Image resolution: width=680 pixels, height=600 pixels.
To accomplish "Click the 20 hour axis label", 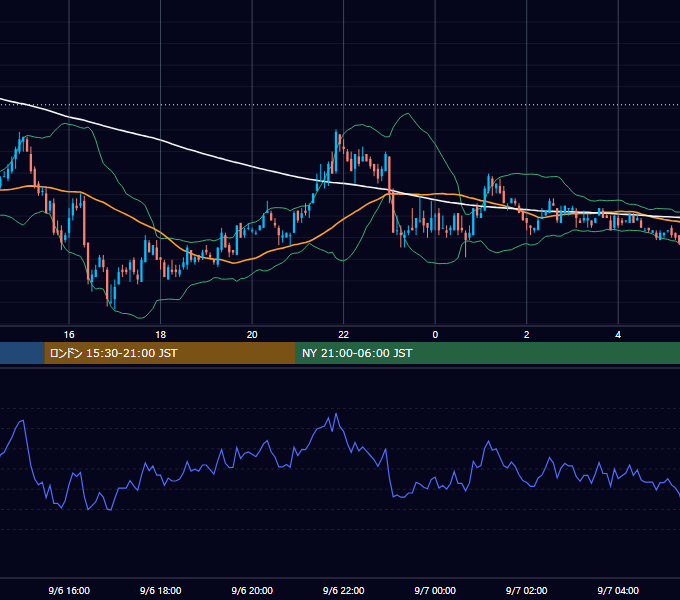I will coord(252,335).
